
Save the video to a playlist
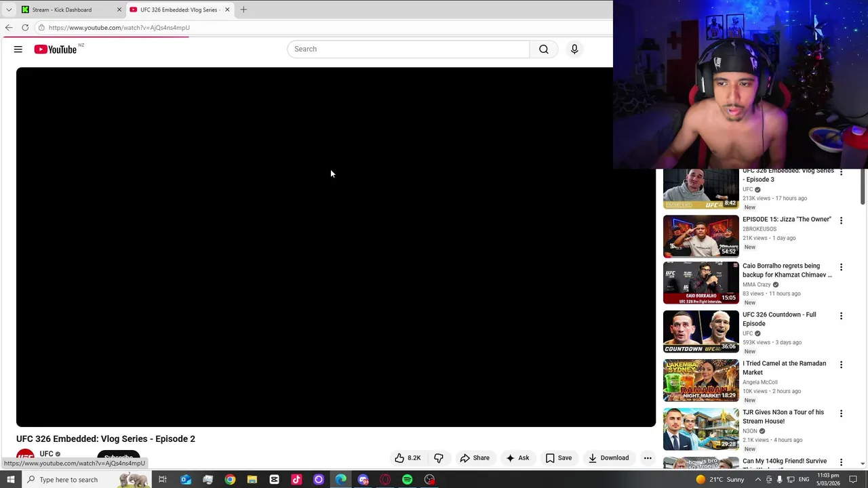[558, 458]
